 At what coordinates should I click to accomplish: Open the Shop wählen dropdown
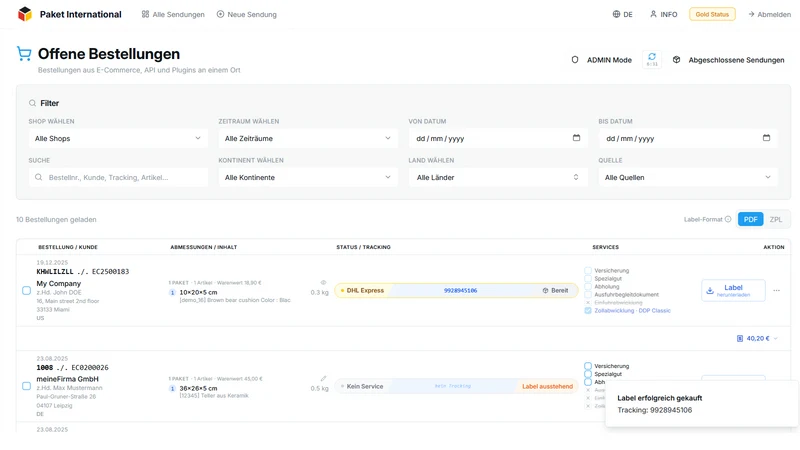point(118,138)
